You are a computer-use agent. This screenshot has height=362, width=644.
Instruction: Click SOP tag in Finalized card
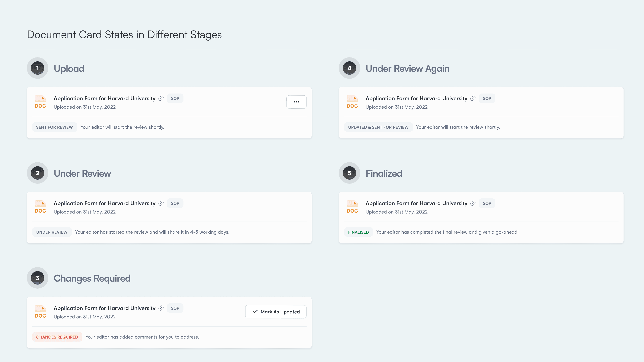coord(487,203)
